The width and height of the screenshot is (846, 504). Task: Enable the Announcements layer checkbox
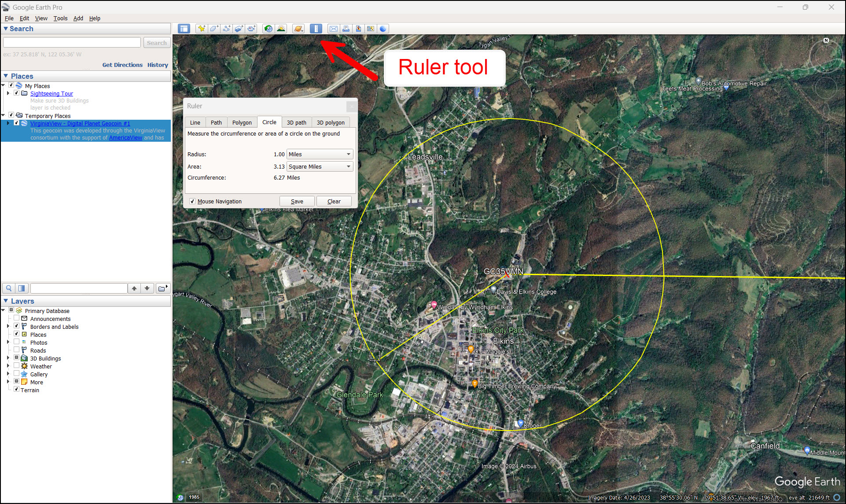(16, 318)
